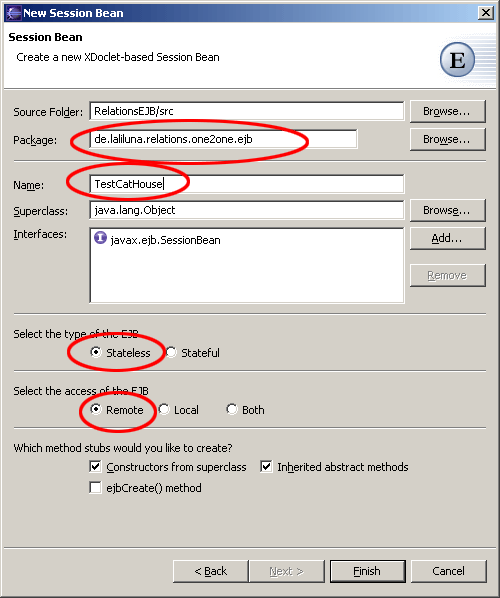500x598 pixels.
Task: Browse for the Source Folder
Action: (x=448, y=111)
